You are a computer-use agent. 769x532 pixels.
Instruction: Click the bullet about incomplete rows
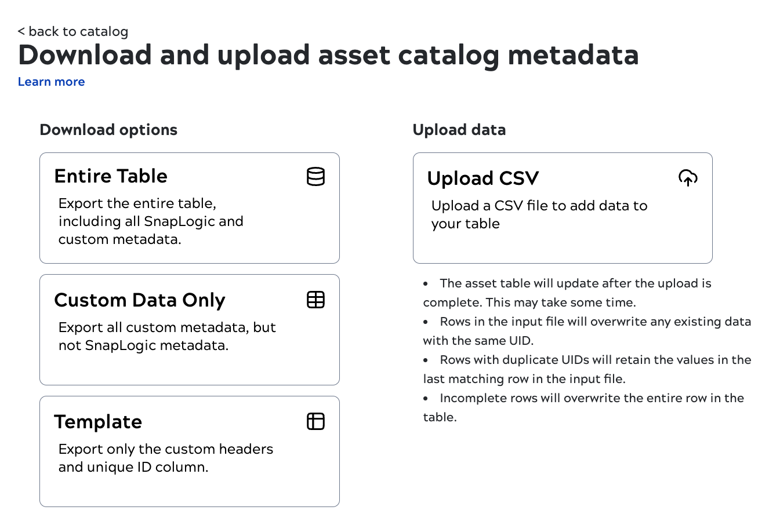[582, 407]
